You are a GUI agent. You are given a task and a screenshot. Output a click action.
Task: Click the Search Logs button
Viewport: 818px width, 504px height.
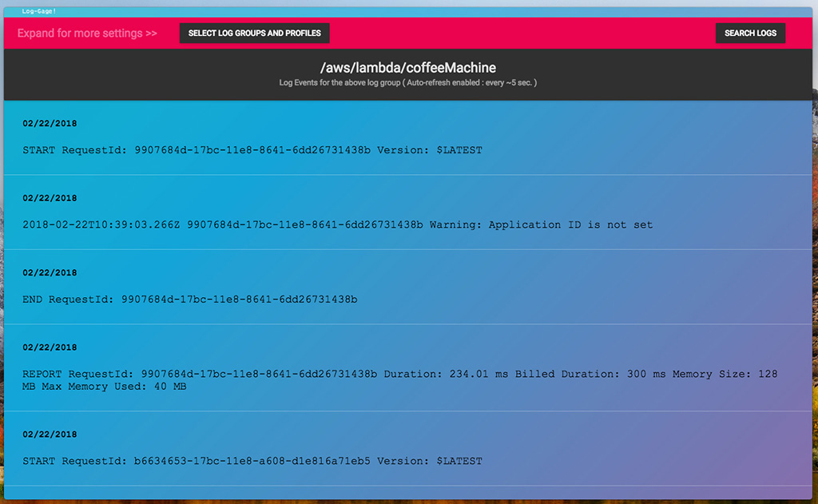[x=750, y=33]
